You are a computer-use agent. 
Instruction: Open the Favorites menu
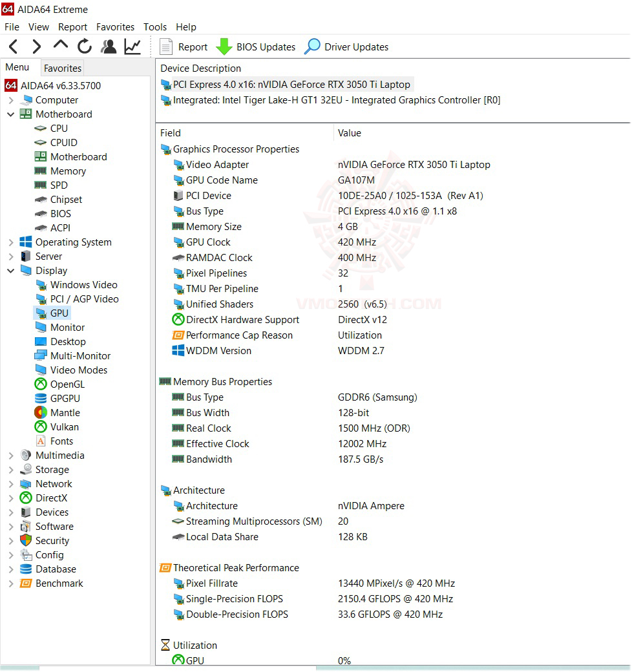115,27
